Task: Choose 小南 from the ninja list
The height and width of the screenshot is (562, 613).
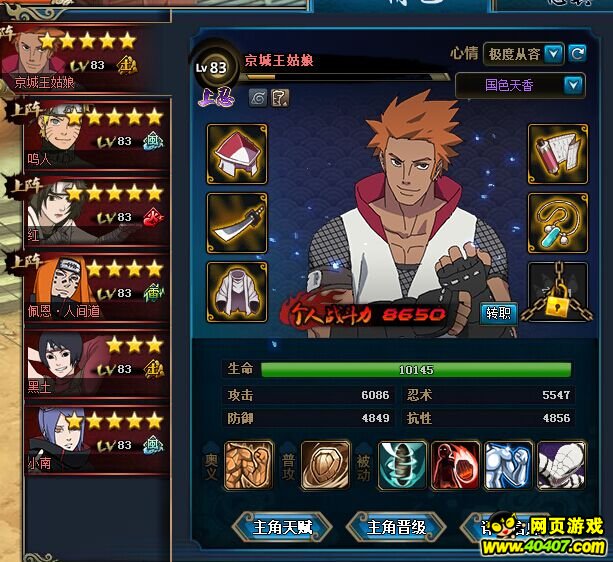Action: 97,440
